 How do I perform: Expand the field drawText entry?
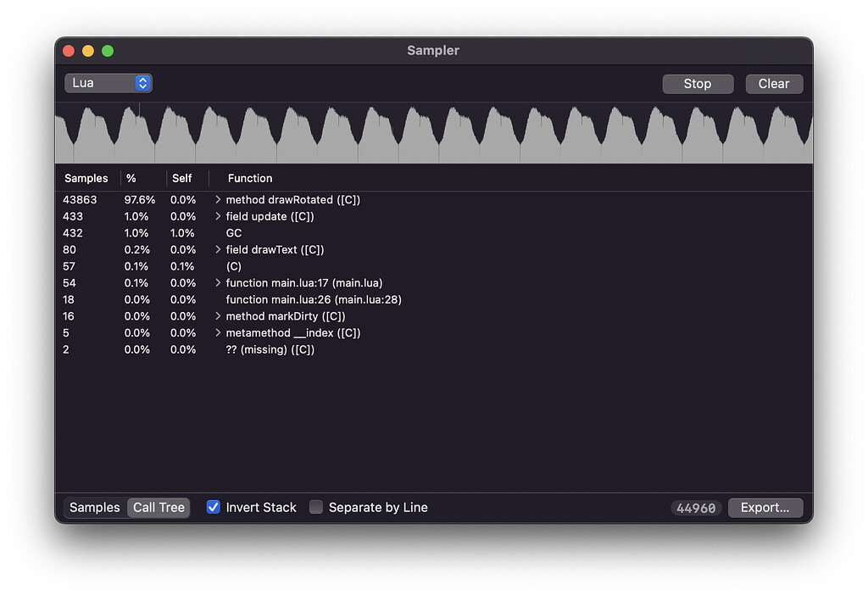click(x=217, y=249)
